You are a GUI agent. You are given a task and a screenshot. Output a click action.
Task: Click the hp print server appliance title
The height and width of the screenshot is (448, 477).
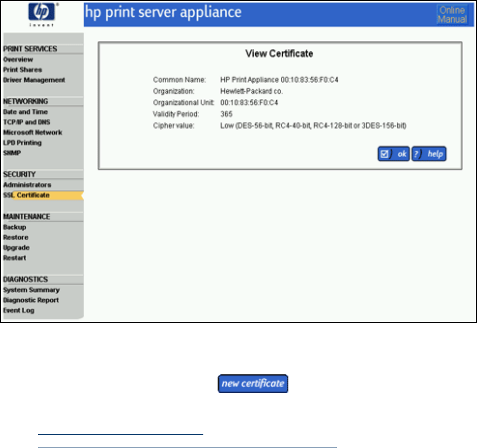[x=163, y=13]
